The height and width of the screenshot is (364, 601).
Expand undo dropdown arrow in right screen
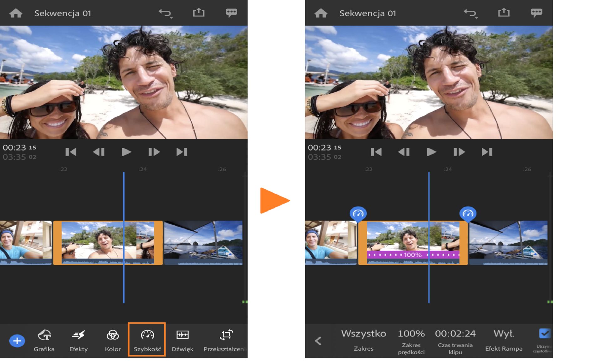click(476, 18)
